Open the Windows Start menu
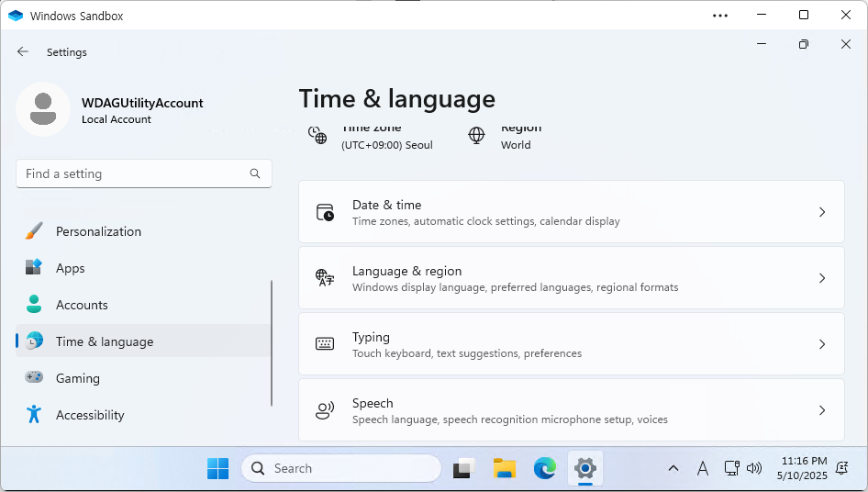 (217, 469)
